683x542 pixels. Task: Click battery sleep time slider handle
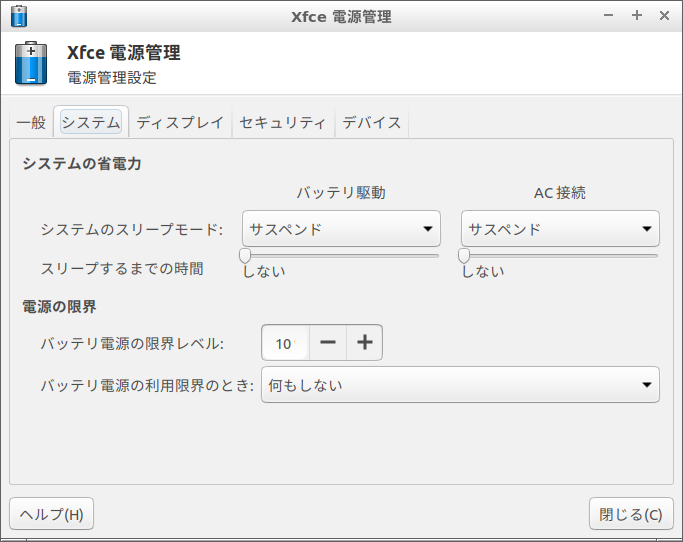click(x=245, y=256)
